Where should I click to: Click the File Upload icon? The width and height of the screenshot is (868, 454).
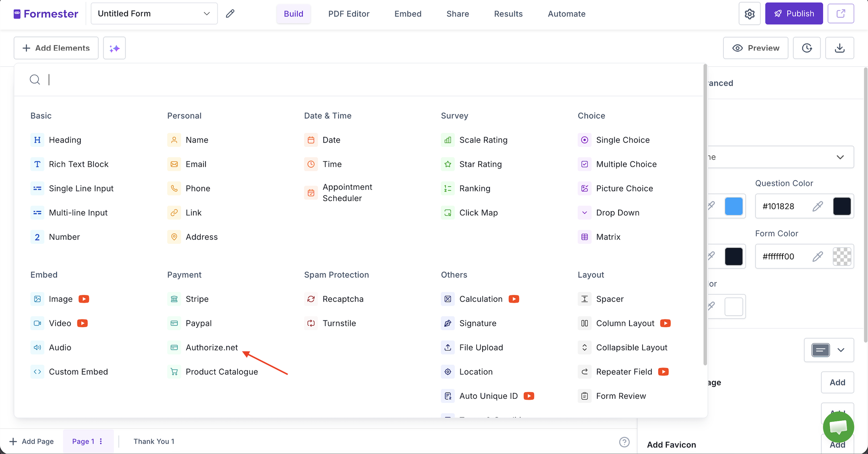point(448,348)
